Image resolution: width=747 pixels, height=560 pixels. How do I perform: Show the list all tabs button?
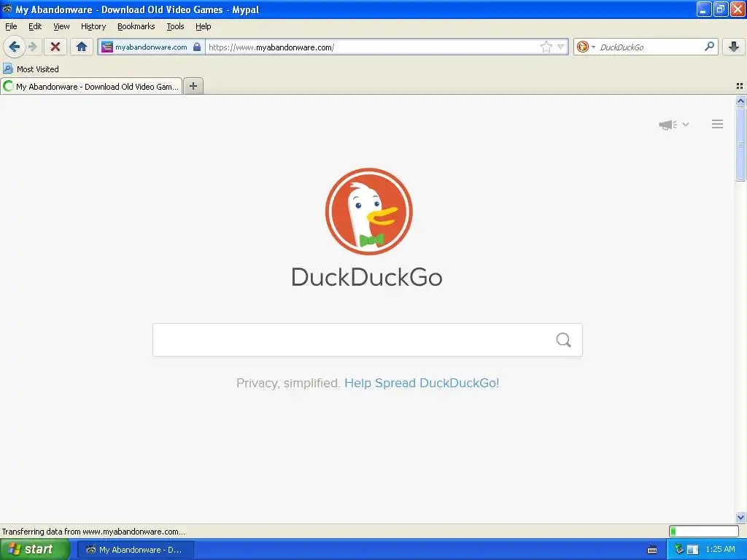point(740,86)
